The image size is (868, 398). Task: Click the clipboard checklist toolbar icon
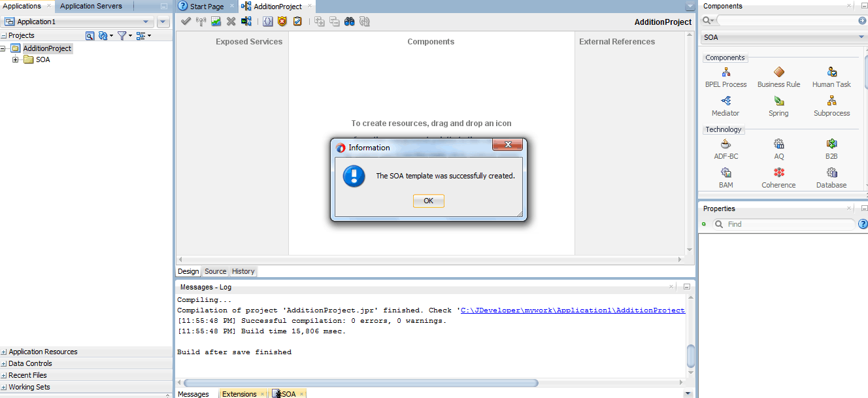click(x=297, y=22)
